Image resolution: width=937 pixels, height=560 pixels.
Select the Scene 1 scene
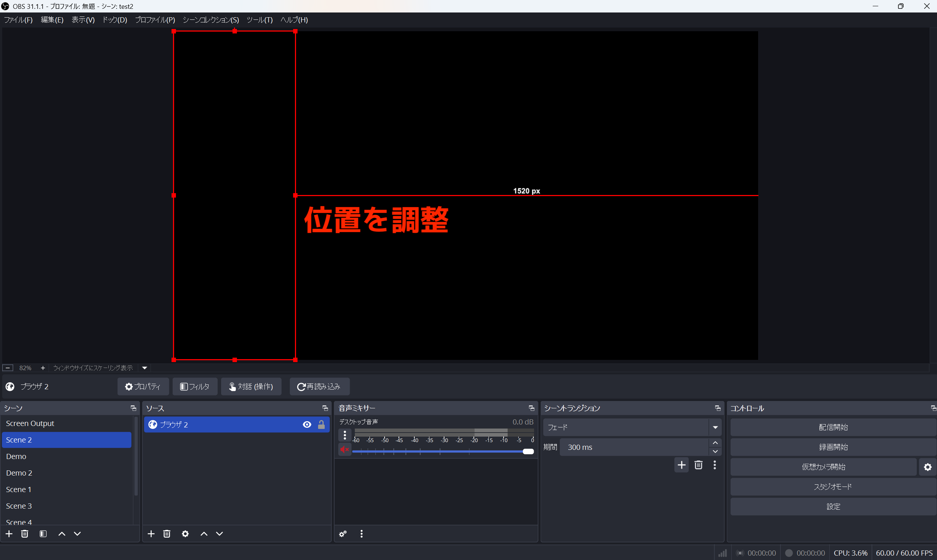[67, 489]
